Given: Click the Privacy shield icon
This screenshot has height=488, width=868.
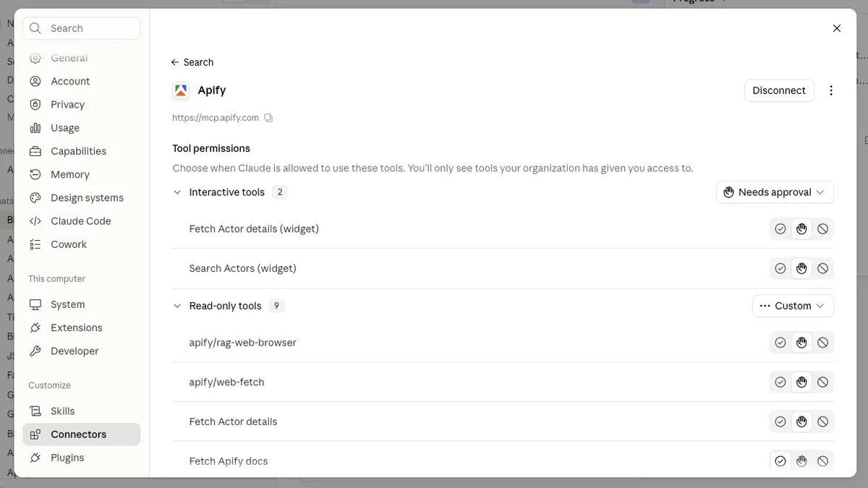Looking at the screenshot, I should (x=35, y=104).
